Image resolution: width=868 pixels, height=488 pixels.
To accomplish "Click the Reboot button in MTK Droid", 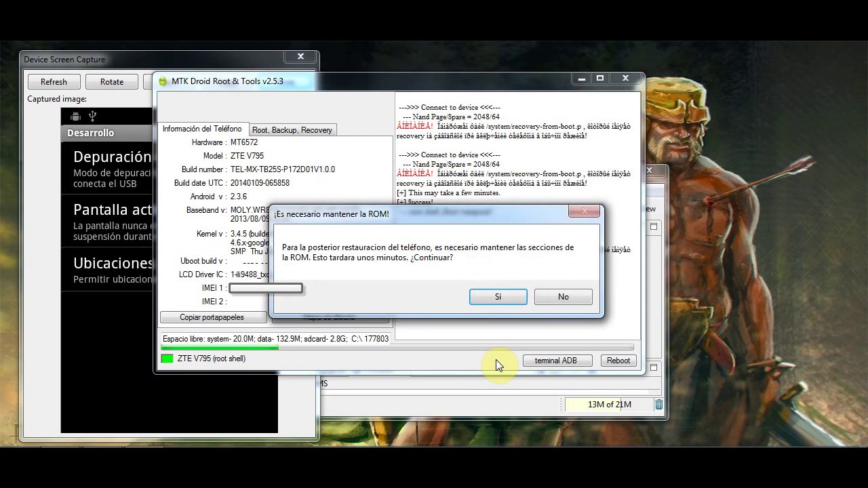I will tap(618, 361).
